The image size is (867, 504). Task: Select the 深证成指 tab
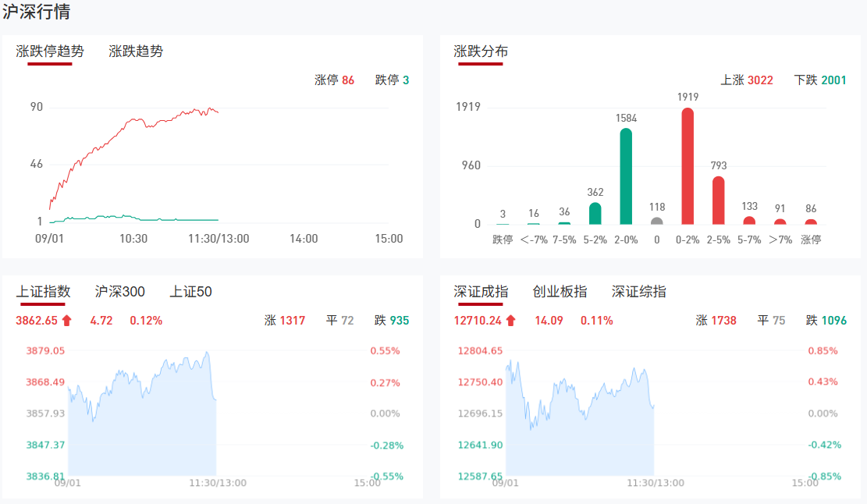[x=481, y=292]
